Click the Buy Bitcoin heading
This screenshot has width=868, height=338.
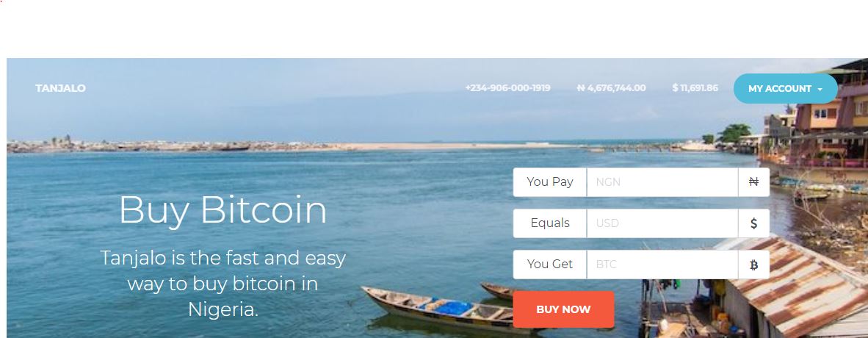click(x=223, y=210)
